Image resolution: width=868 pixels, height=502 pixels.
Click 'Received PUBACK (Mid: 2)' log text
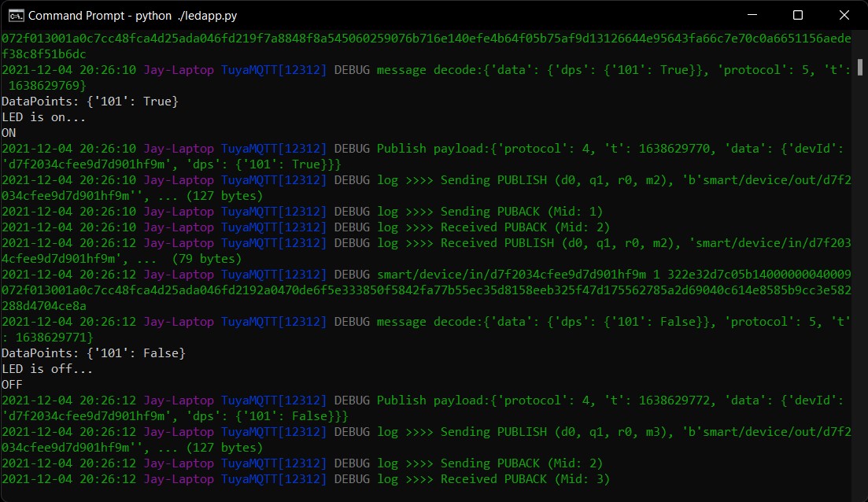click(x=525, y=227)
